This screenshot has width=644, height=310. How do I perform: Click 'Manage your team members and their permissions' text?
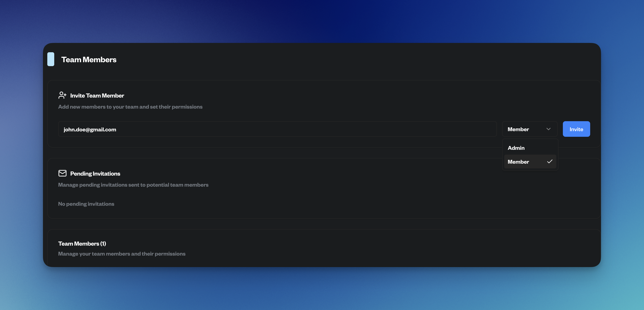point(122,254)
